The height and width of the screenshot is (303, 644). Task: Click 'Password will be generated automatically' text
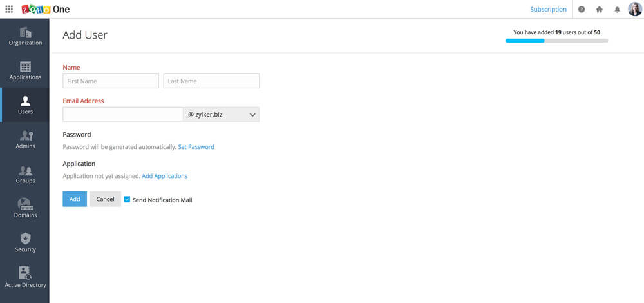pos(120,147)
